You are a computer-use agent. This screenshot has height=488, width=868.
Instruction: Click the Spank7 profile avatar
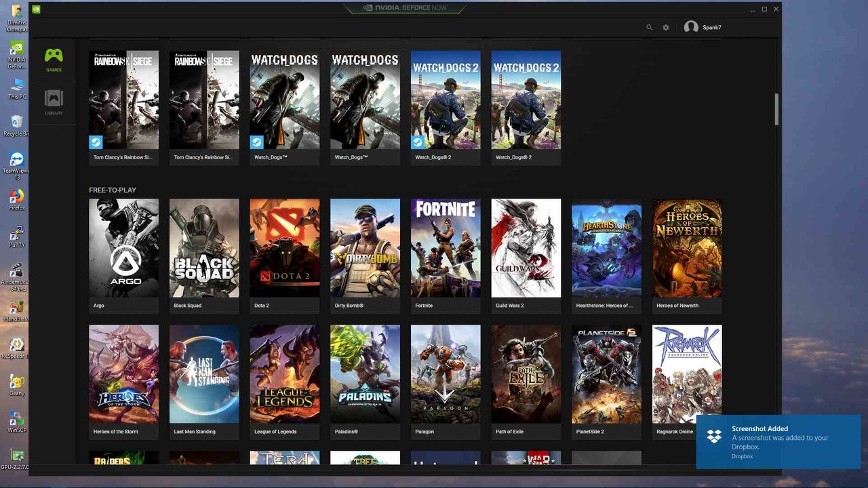[691, 27]
